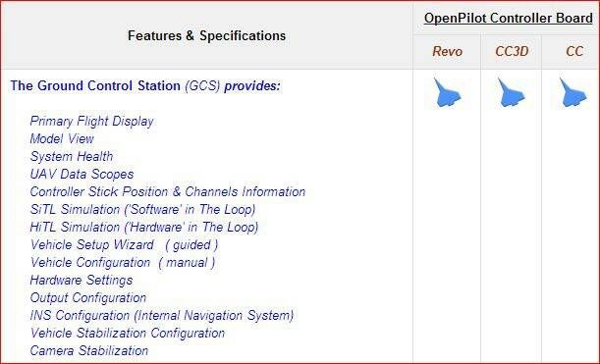
Task: Select the CC3D column header
Action: coord(512,51)
